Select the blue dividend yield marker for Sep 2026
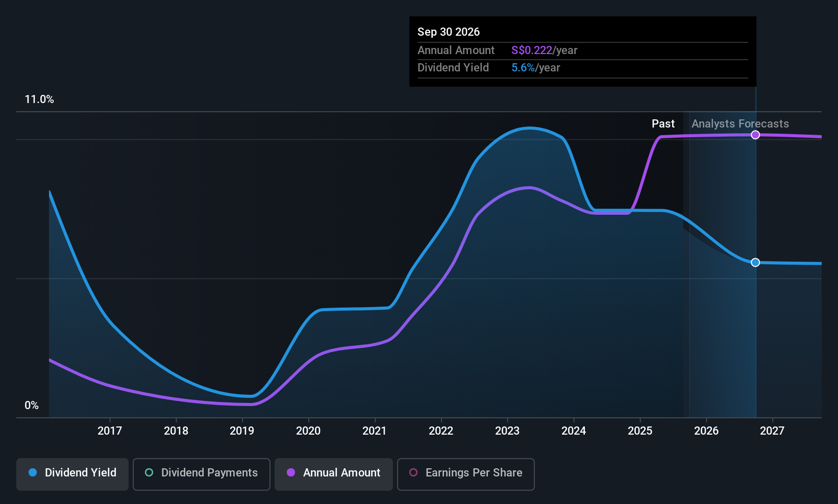Screen dimensions: 838x504 click(755, 262)
